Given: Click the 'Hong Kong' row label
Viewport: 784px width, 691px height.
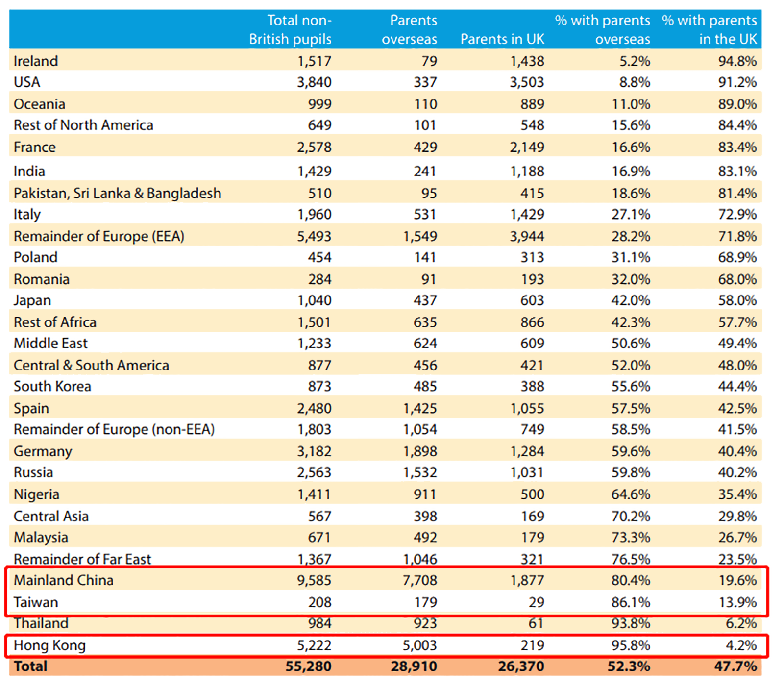Looking at the screenshot, I should pyautogui.click(x=49, y=645).
